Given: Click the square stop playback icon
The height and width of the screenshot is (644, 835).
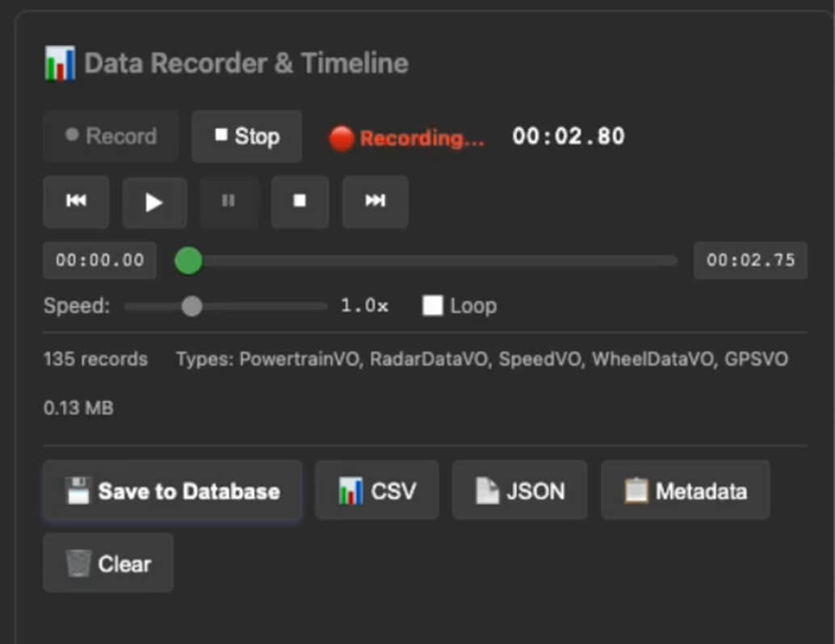Looking at the screenshot, I should coord(300,201).
